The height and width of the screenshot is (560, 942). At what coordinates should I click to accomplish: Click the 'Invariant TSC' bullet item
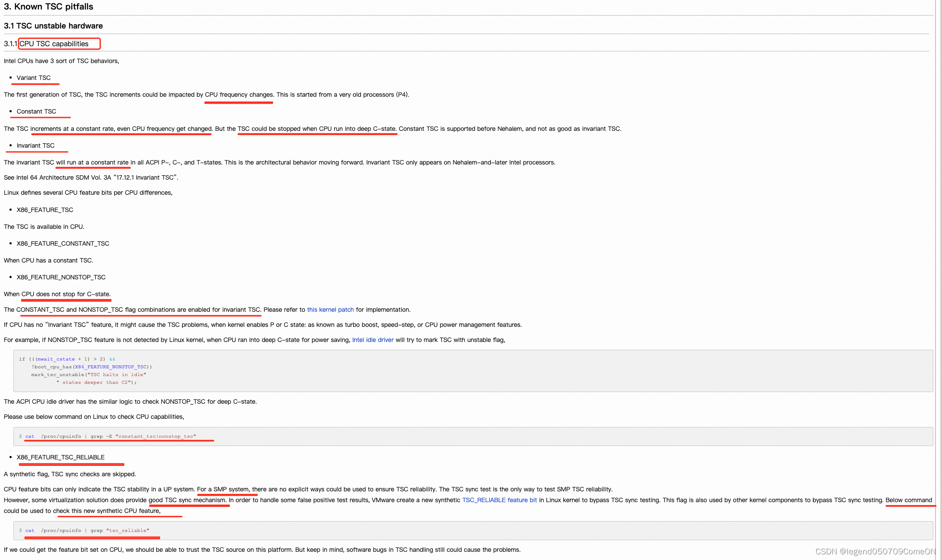point(35,146)
